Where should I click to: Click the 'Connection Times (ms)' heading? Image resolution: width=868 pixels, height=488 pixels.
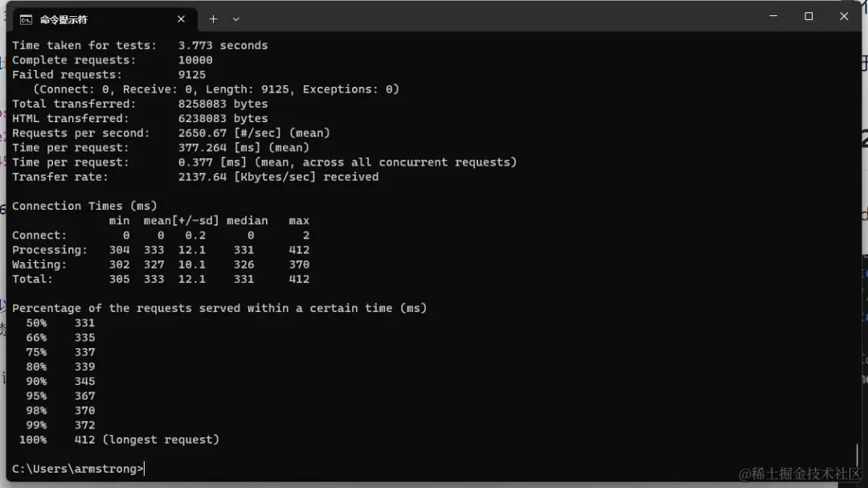coord(84,206)
